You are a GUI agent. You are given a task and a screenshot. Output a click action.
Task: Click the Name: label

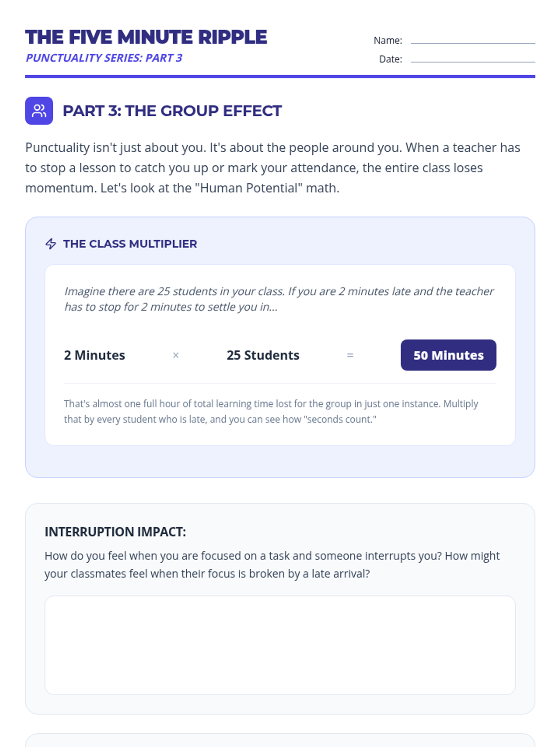[x=388, y=41]
